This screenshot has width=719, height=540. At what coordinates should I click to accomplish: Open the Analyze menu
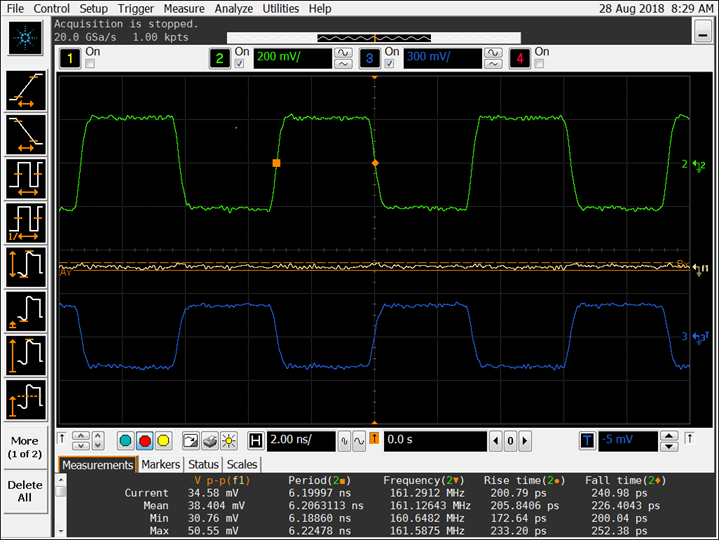pyautogui.click(x=234, y=8)
